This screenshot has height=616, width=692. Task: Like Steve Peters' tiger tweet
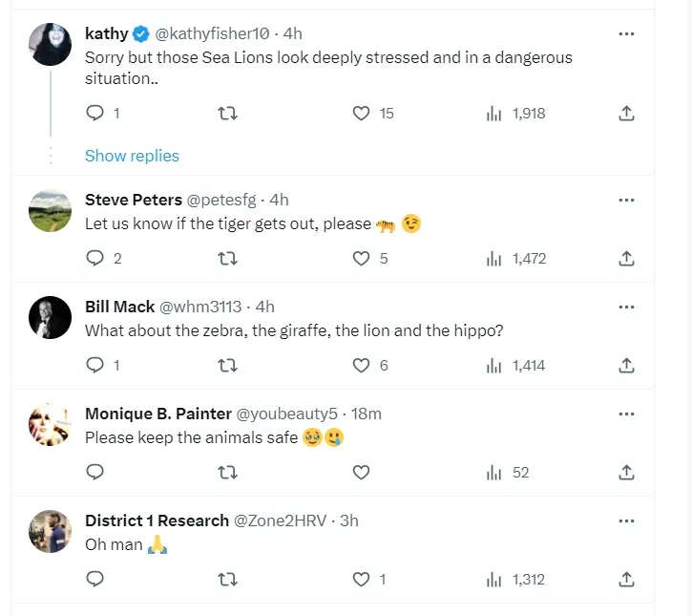pyautogui.click(x=362, y=258)
